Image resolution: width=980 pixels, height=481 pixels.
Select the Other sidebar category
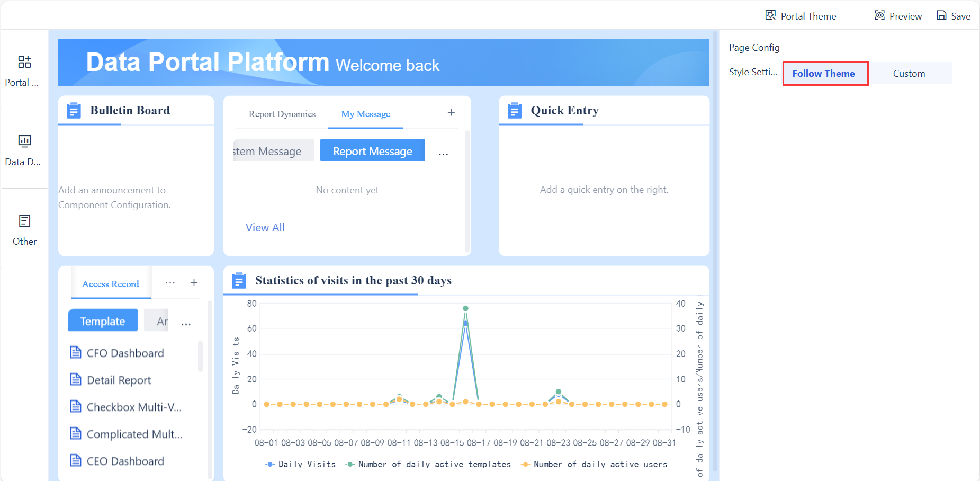click(24, 230)
